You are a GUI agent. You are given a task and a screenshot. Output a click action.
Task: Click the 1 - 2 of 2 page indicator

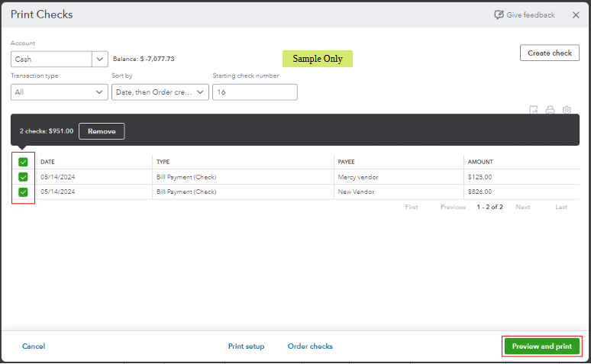(x=489, y=207)
